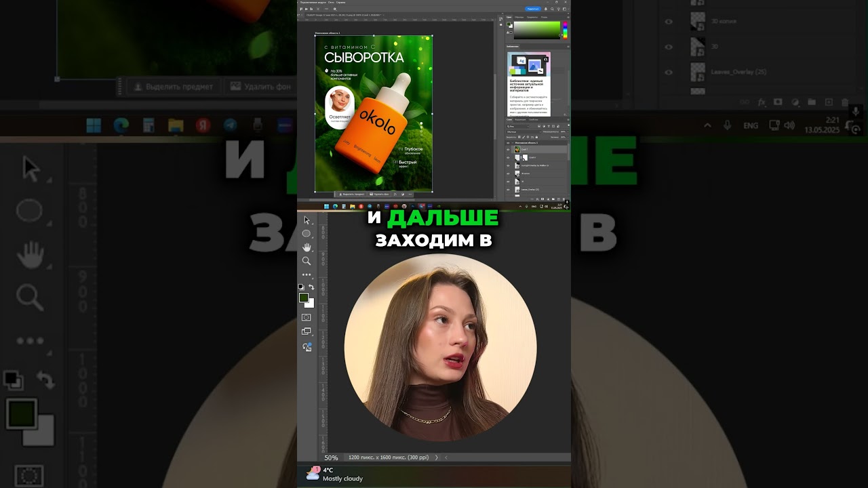Open weather widget Mostly cloudy

334,474
